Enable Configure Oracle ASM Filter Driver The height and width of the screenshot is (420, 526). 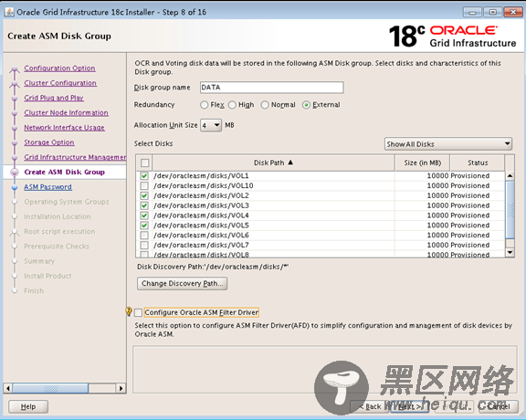[138, 312]
